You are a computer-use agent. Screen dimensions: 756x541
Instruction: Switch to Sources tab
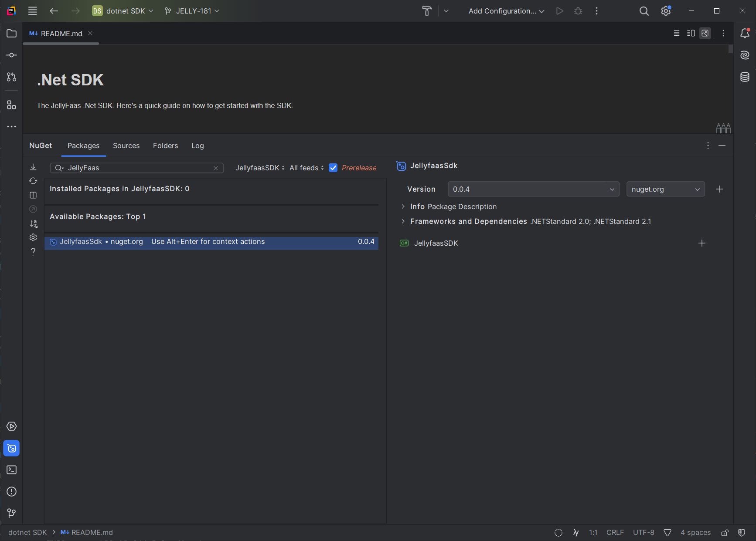(x=126, y=145)
